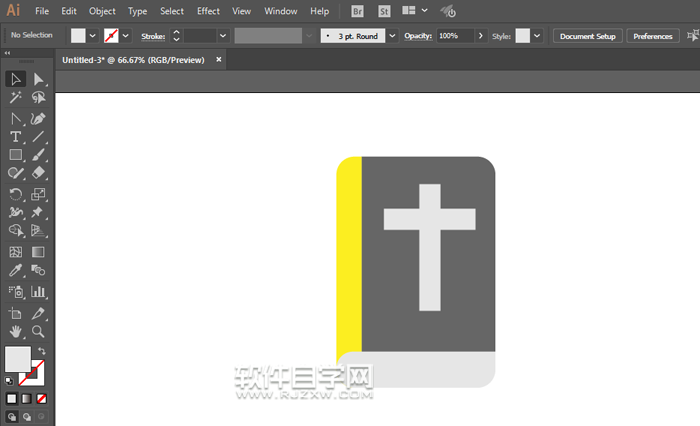Open the Effect menu
700x426 pixels.
pyautogui.click(x=208, y=11)
